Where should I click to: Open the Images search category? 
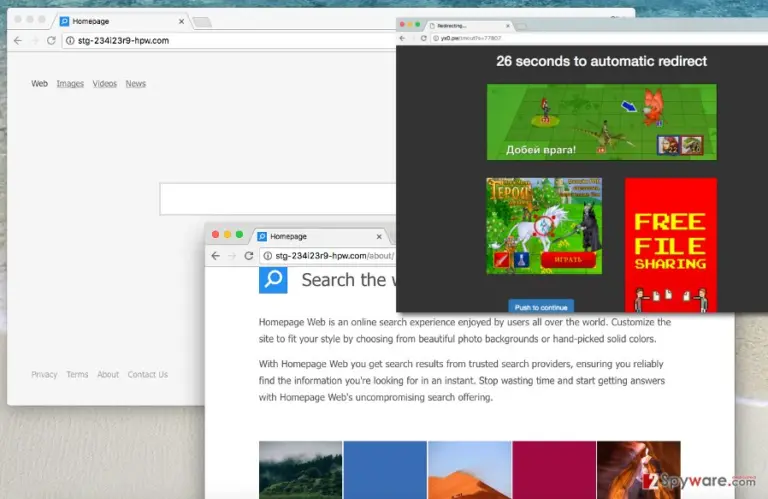click(x=70, y=84)
